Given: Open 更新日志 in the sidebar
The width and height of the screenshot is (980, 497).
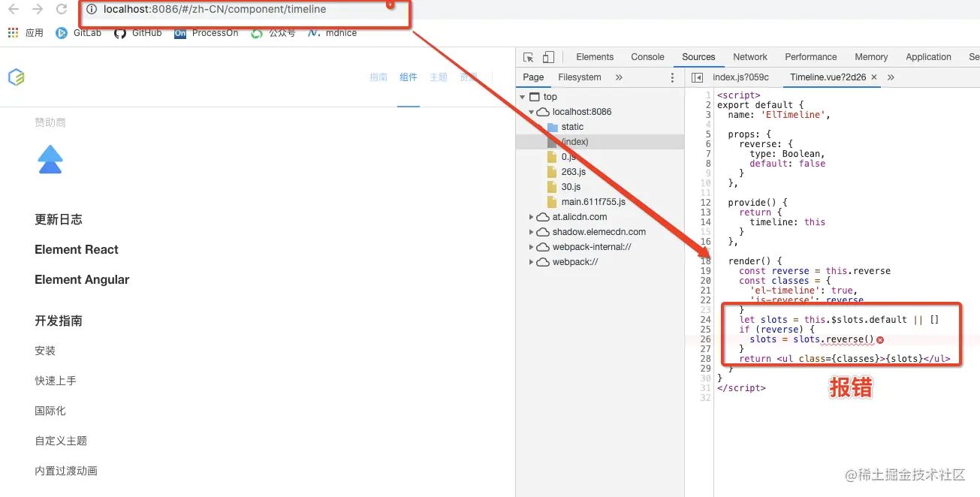Looking at the screenshot, I should coord(59,219).
